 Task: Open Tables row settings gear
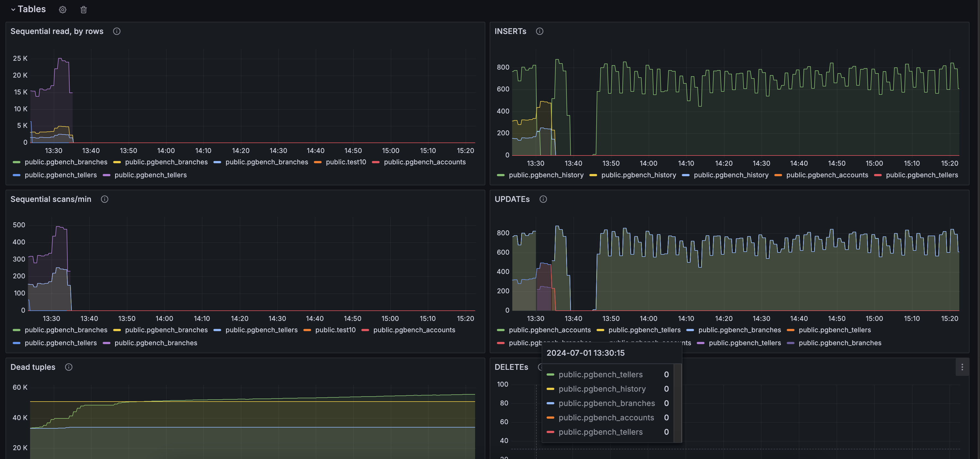63,10
